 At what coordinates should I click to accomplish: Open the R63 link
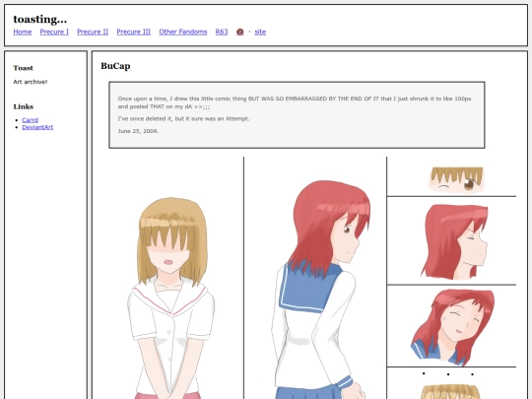(222, 32)
